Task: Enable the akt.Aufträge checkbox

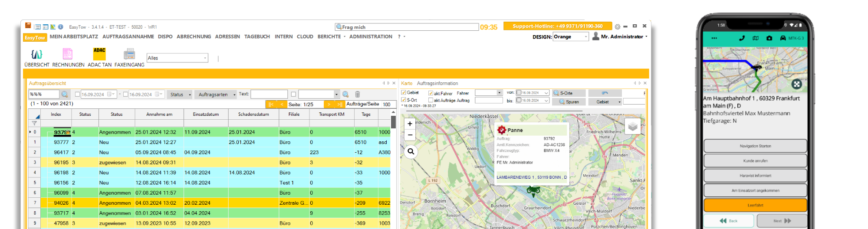Action: (x=431, y=100)
